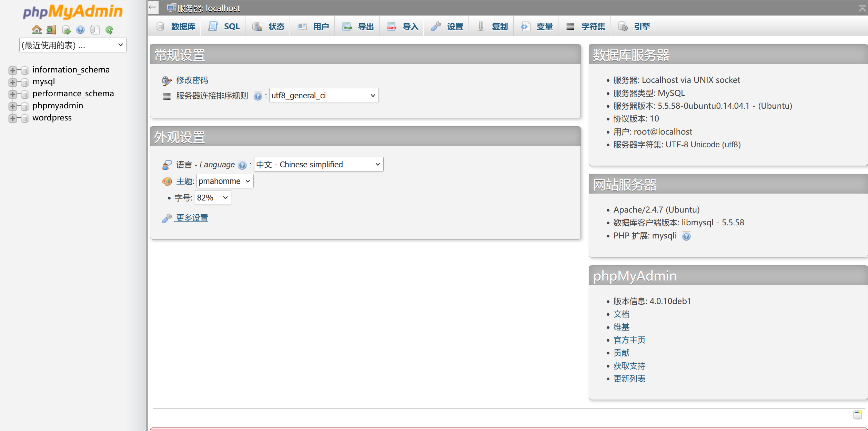Select the phpmyadmin database name

tap(58, 106)
